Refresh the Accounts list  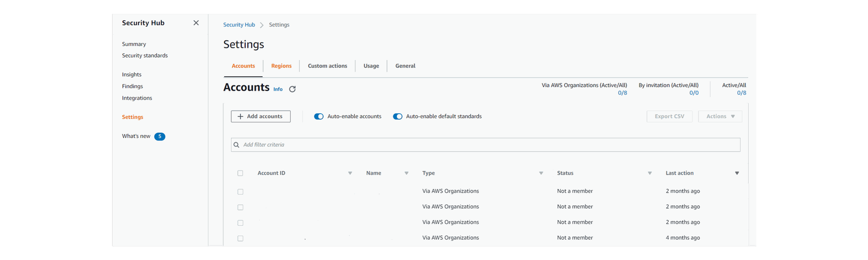tap(292, 89)
